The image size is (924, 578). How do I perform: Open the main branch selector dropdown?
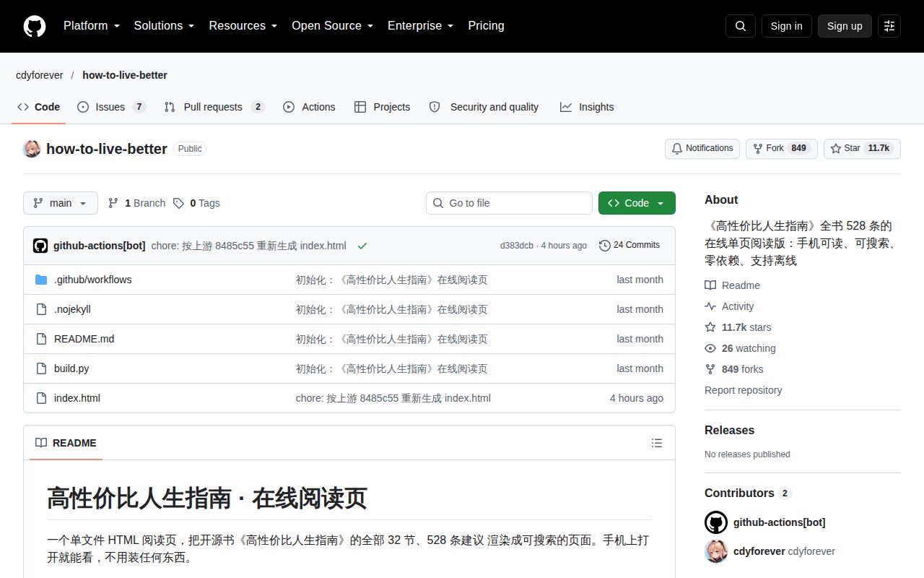tap(61, 203)
